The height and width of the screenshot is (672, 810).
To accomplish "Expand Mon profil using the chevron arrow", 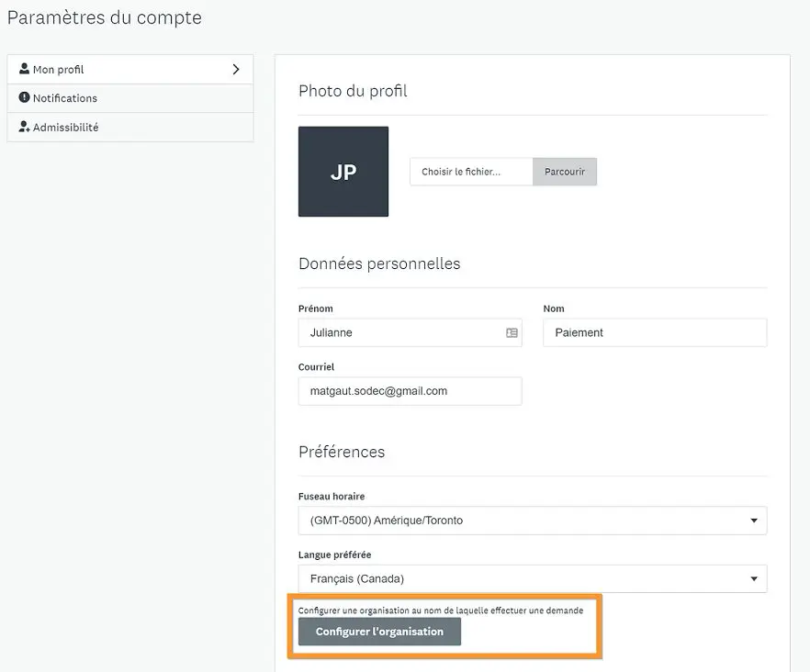I will click(236, 69).
